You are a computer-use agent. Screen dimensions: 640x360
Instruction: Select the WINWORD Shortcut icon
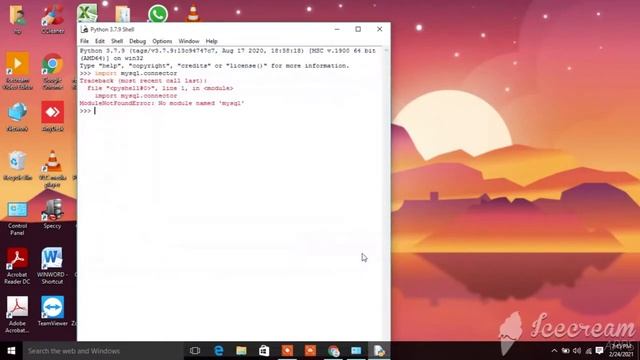(x=52, y=266)
